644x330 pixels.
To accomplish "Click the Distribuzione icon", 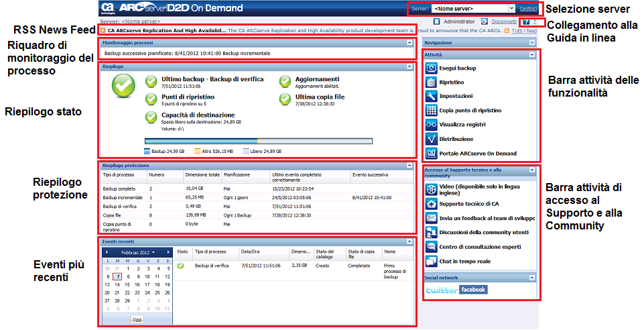I will (x=432, y=139).
